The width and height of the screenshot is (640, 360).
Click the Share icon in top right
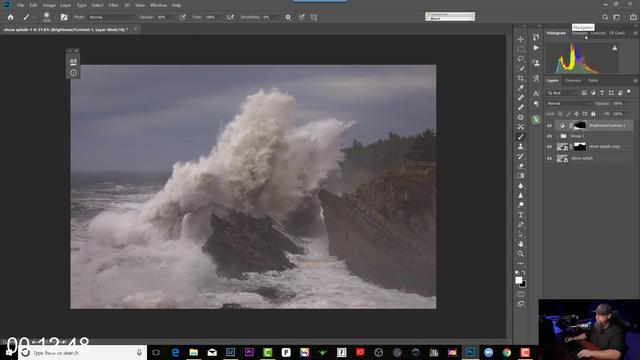coord(633,17)
